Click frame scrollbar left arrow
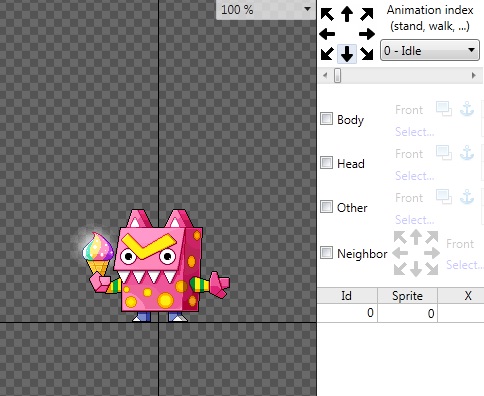Image resolution: width=484 pixels, height=396 pixels. 325,76
